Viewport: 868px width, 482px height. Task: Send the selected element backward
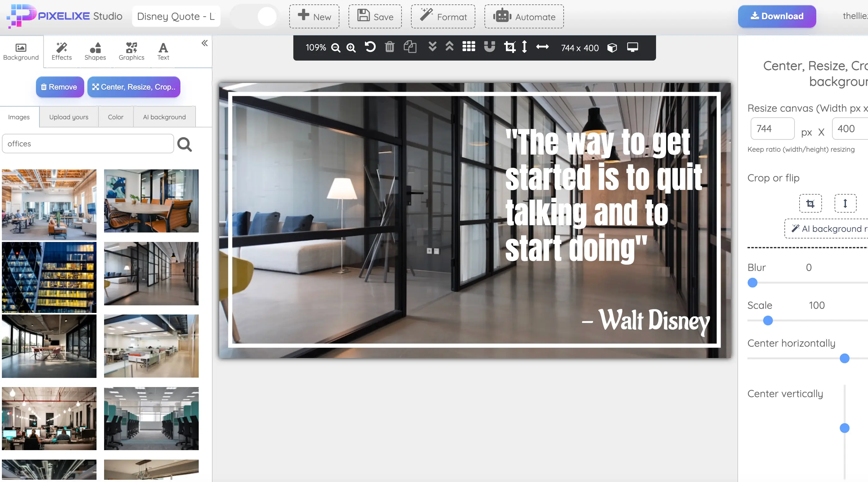pyautogui.click(x=432, y=48)
